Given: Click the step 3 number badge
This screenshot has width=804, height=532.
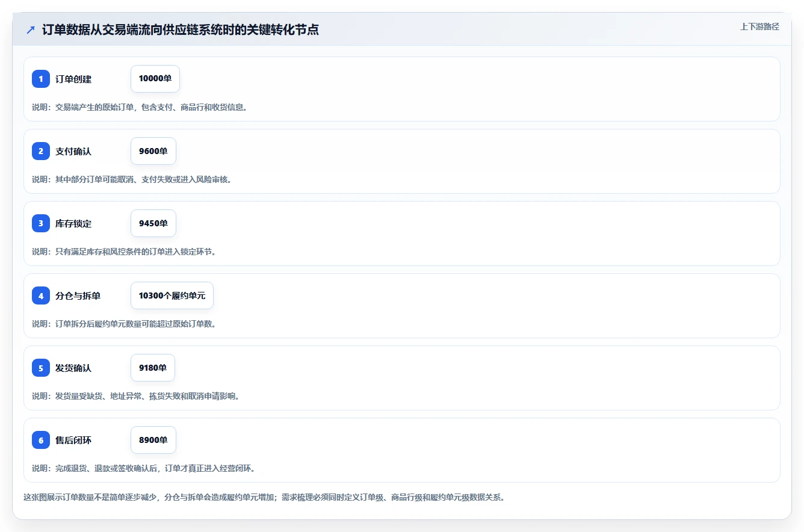Looking at the screenshot, I should (41, 223).
